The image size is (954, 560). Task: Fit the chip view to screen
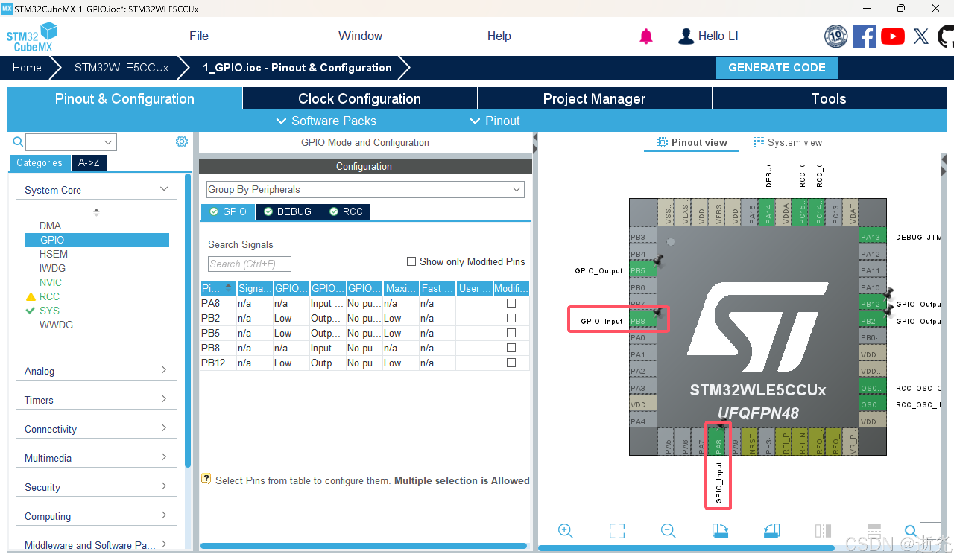617,531
